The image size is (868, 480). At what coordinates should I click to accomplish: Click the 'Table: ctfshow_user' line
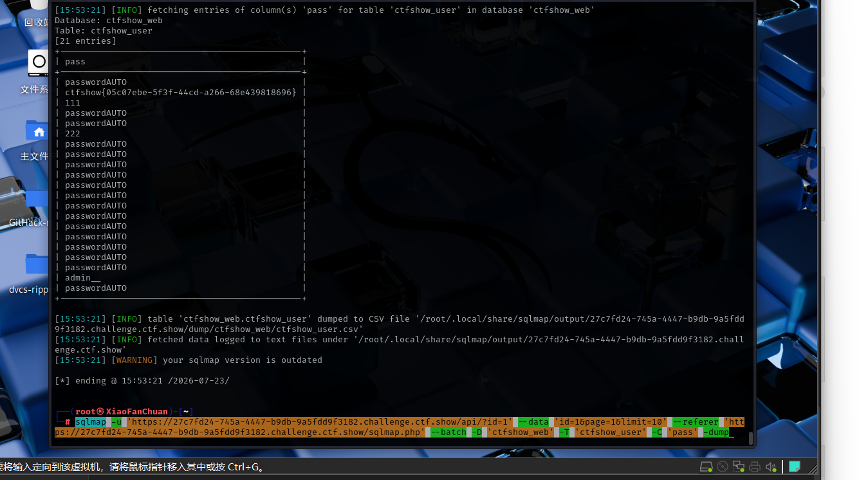104,31
